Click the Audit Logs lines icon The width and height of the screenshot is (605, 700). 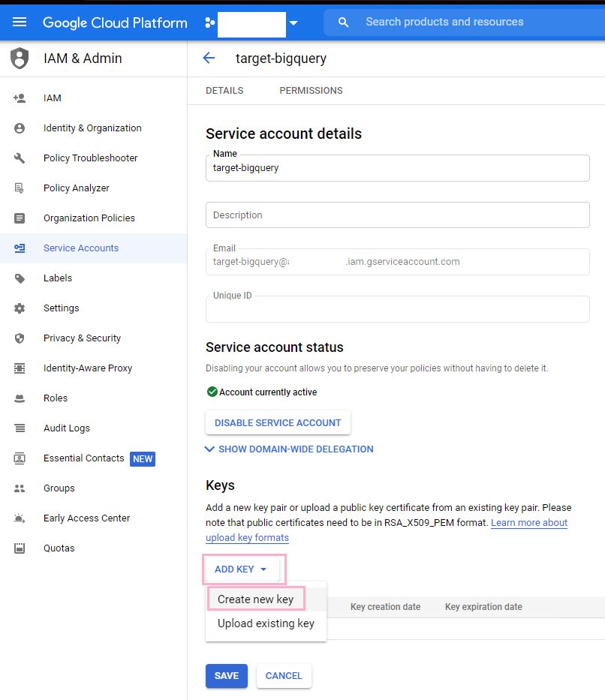tap(20, 428)
